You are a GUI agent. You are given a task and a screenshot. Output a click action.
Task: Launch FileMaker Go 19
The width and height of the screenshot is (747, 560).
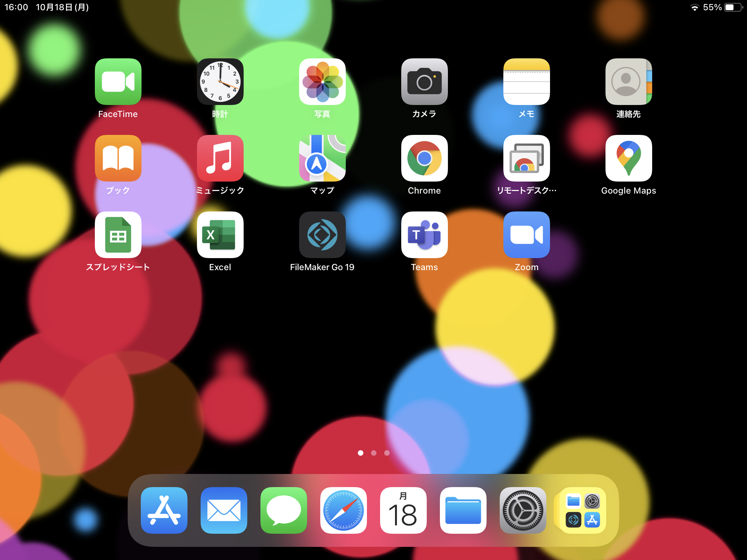tap(322, 235)
